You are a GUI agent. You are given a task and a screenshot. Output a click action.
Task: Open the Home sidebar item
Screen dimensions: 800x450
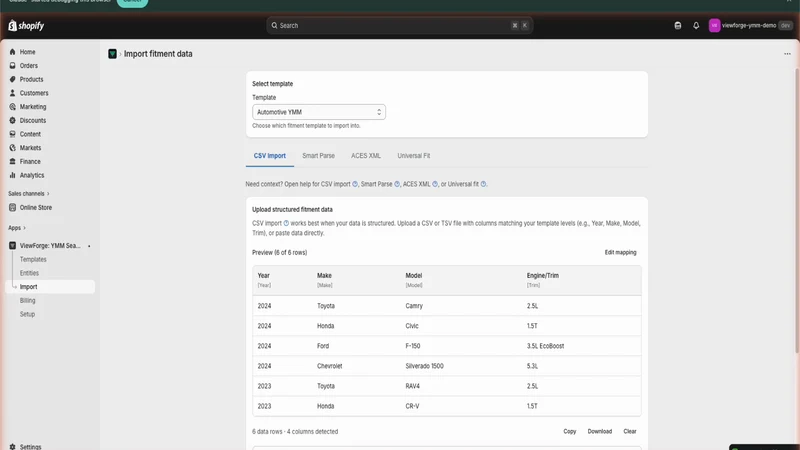[x=27, y=52]
